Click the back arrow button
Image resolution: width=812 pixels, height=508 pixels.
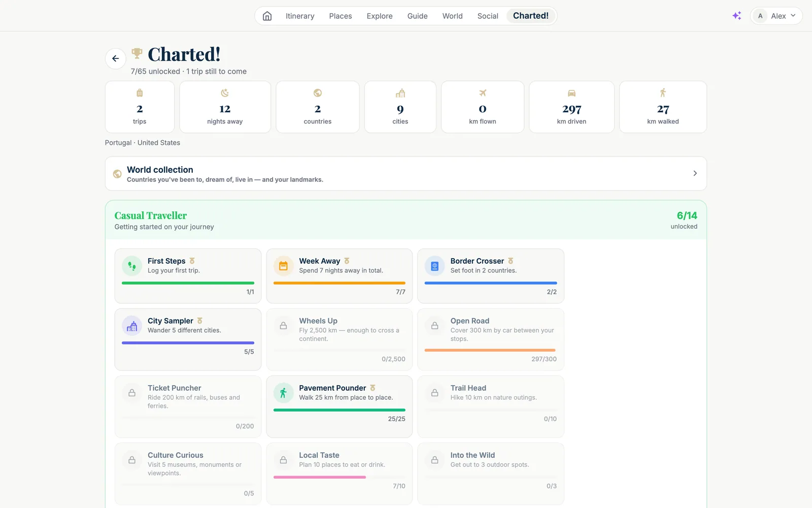pyautogui.click(x=116, y=58)
